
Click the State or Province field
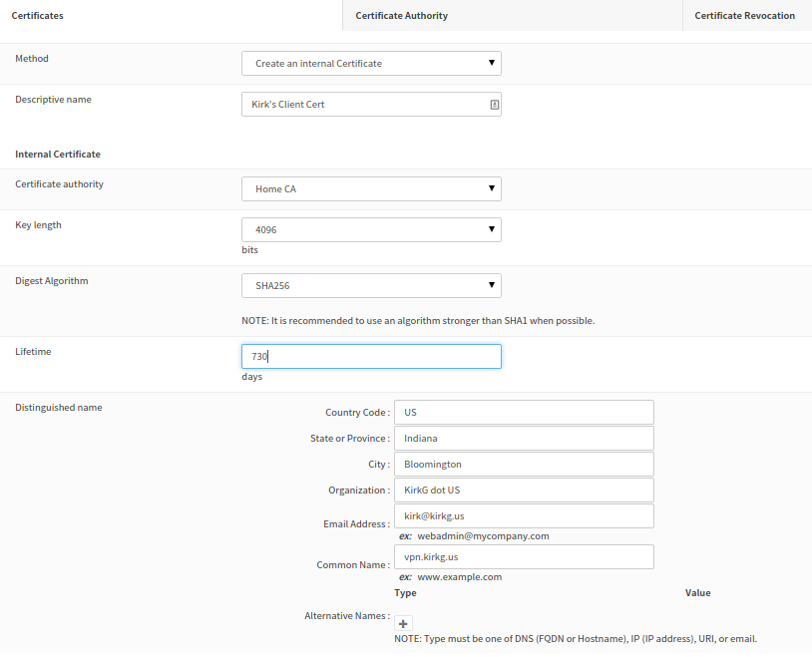tap(524, 439)
